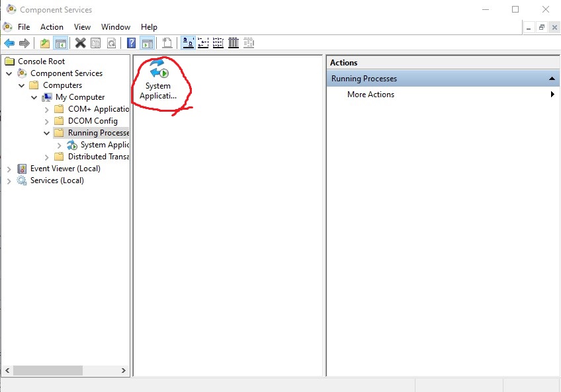The width and height of the screenshot is (561, 392).
Task: Select My Computer in the tree
Action: click(x=80, y=97)
